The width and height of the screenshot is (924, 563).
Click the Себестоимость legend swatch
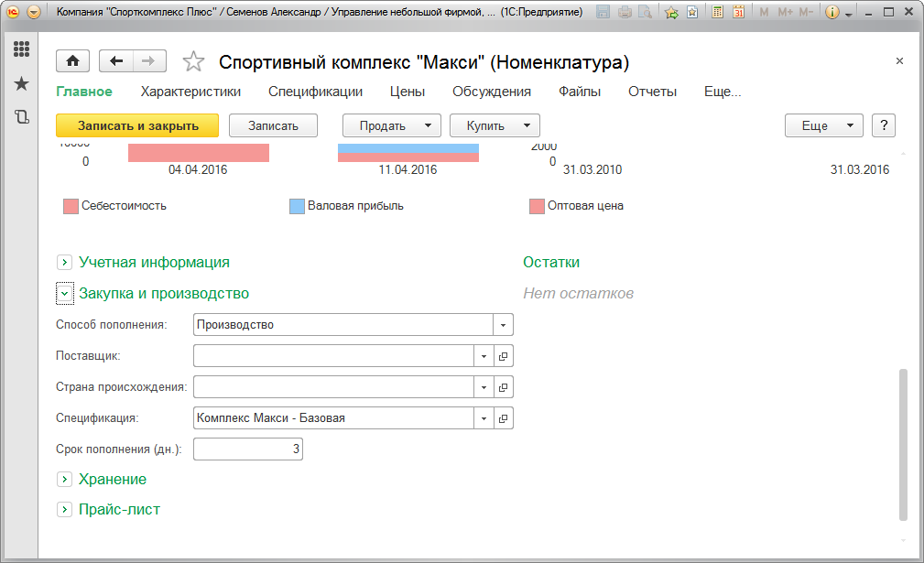tap(71, 206)
